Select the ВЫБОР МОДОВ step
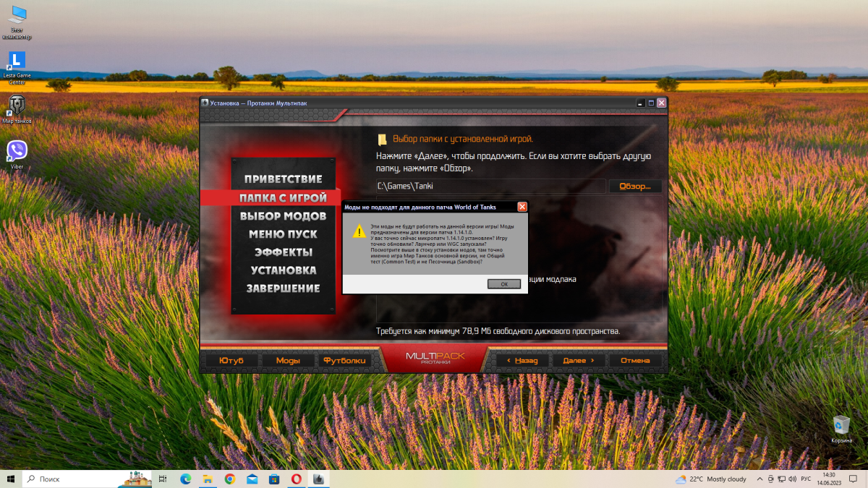The height and width of the screenshot is (488, 868). 283,216
